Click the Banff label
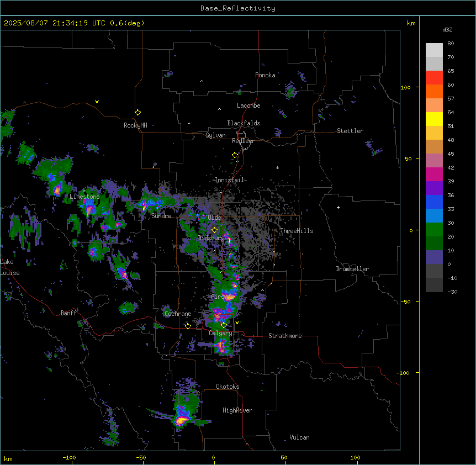 point(68,313)
